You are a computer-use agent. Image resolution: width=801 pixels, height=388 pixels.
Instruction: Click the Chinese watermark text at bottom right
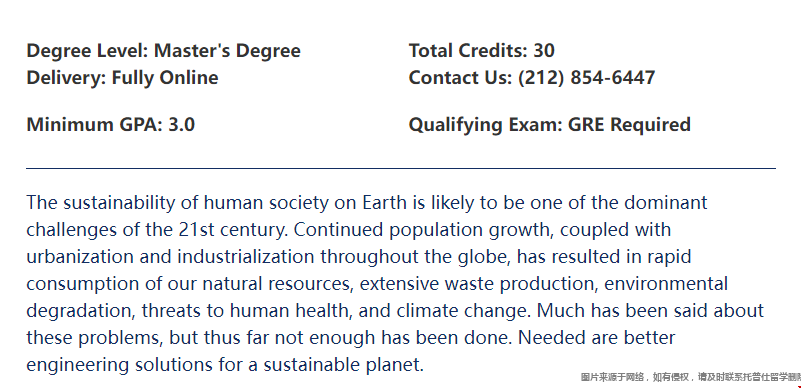tap(691, 377)
